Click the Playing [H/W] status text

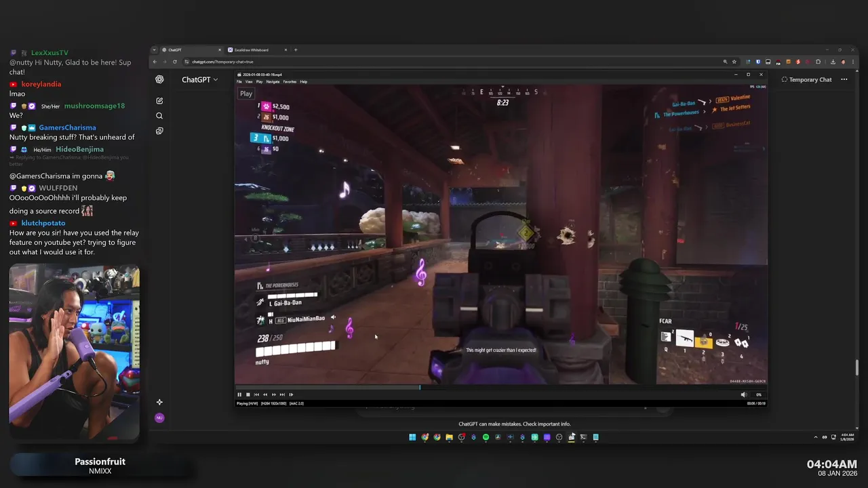(x=246, y=403)
